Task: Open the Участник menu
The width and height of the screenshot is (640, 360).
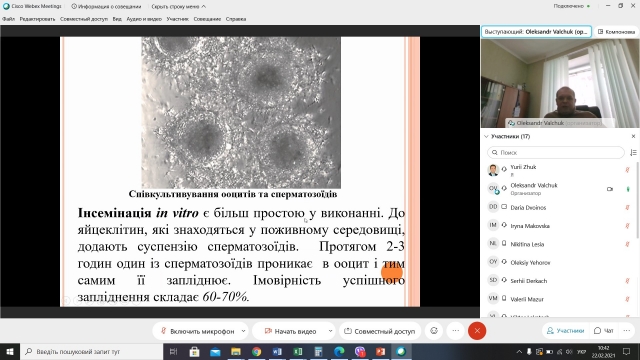Action: tap(178, 19)
